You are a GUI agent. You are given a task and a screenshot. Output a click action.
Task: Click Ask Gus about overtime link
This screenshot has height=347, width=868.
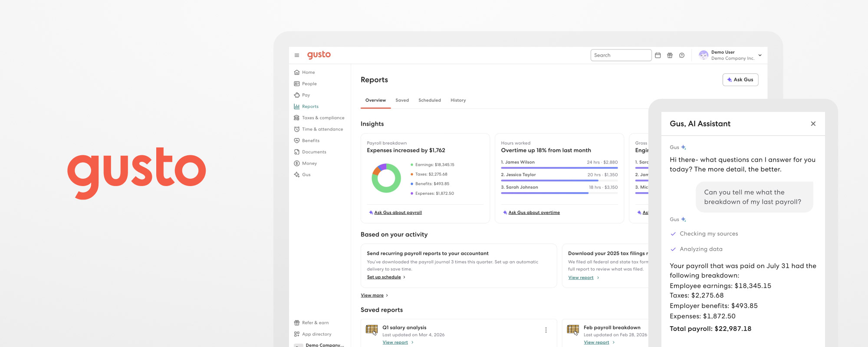coord(534,213)
